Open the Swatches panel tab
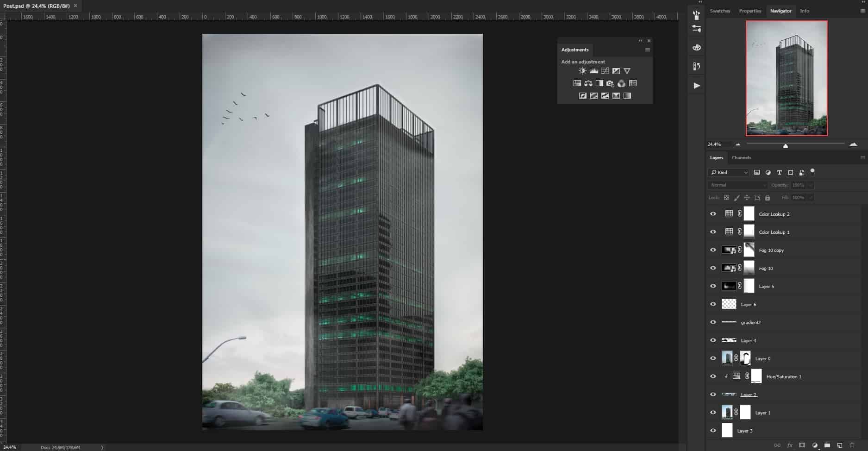The width and height of the screenshot is (868, 451). click(720, 11)
